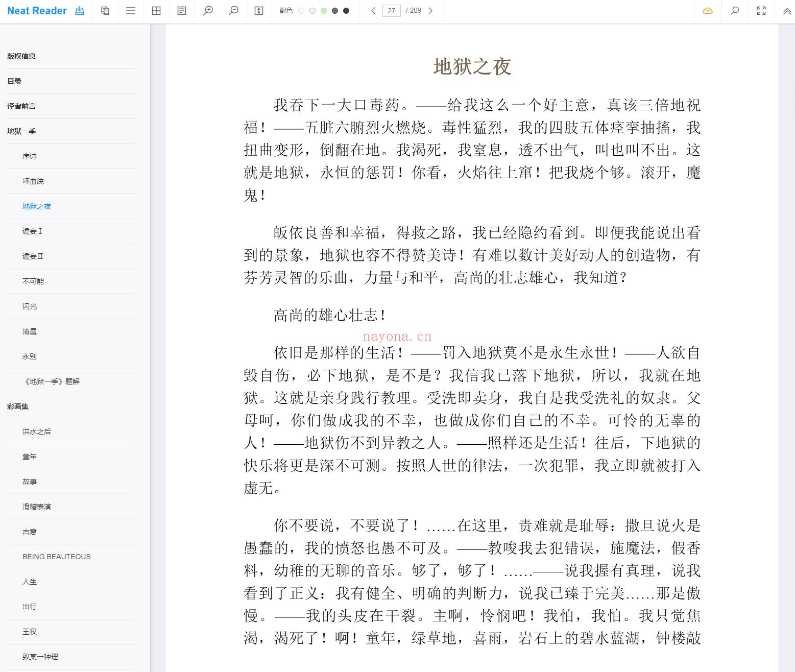Viewport: 795px width, 672px height.
Task: Open 谵妄 I chapter
Action: [x=32, y=231]
